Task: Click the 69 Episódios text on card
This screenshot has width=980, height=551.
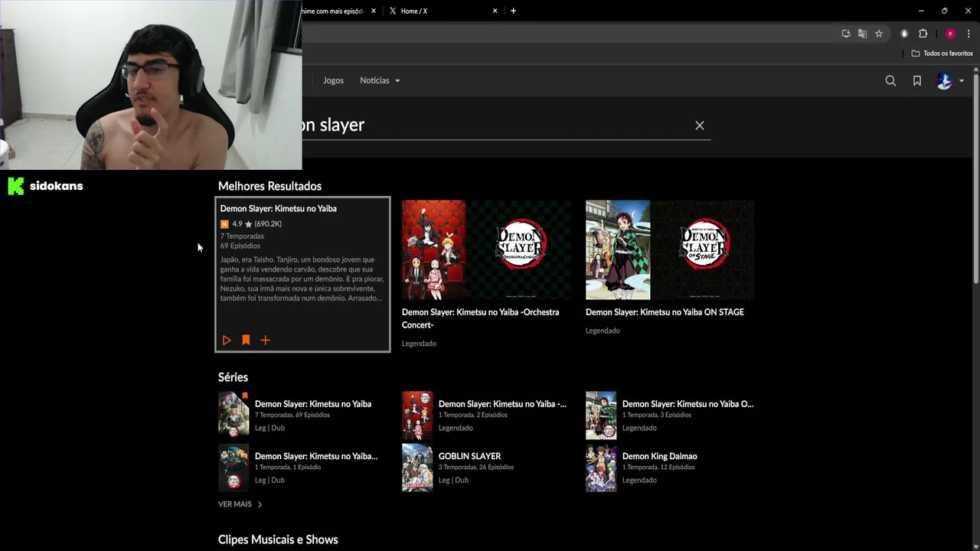Action: pyautogui.click(x=240, y=246)
